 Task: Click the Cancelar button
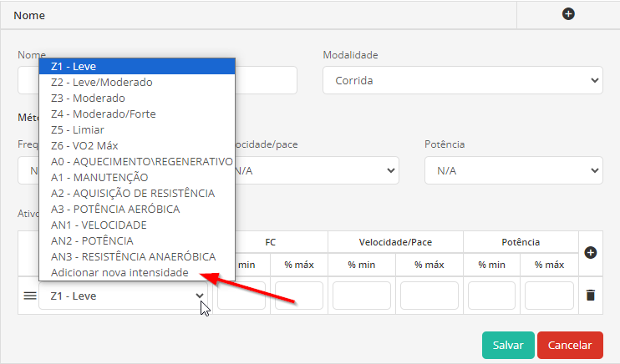click(570, 345)
